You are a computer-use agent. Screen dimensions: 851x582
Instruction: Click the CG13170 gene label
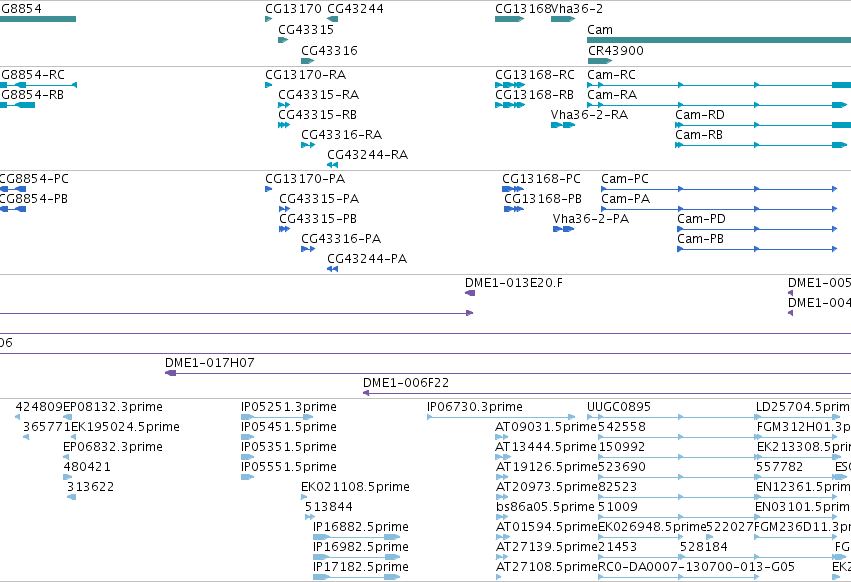293,9
